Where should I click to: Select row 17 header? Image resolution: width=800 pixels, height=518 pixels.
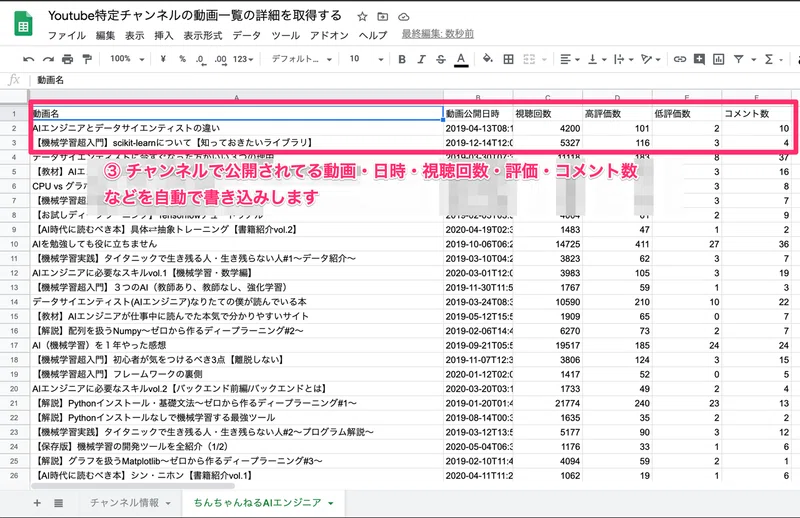click(14, 346)
